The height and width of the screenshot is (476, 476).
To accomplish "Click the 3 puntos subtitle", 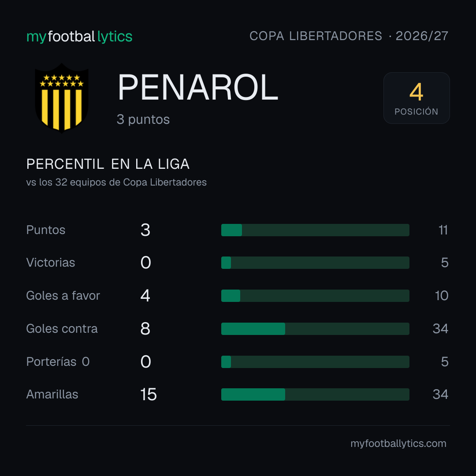I will pyautogui.click(x=143, y=119).
